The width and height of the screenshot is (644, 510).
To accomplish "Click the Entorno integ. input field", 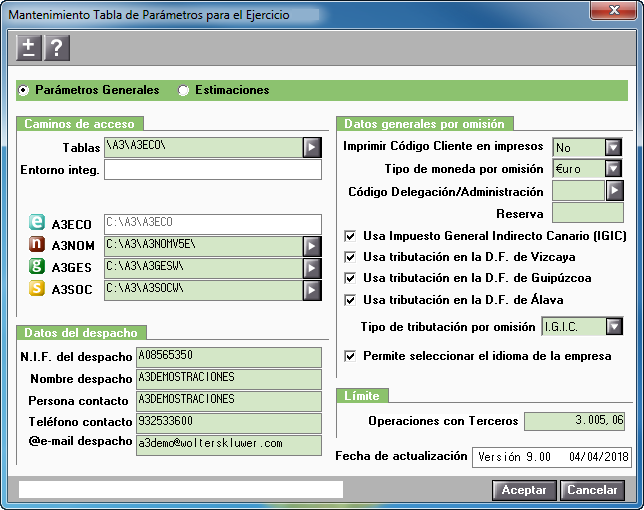I will coord(213,170).
